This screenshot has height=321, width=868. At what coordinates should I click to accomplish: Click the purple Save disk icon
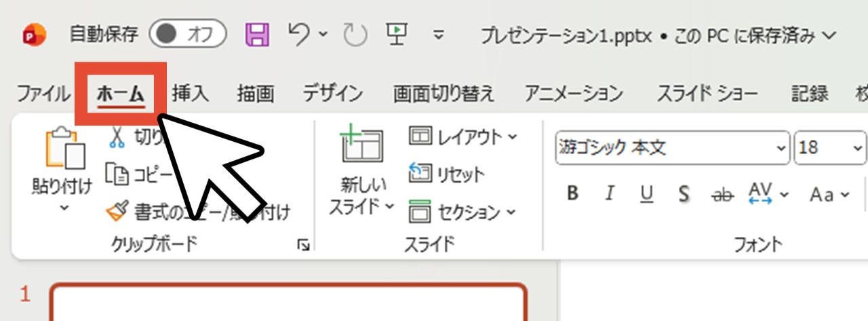tap(257, 34)
